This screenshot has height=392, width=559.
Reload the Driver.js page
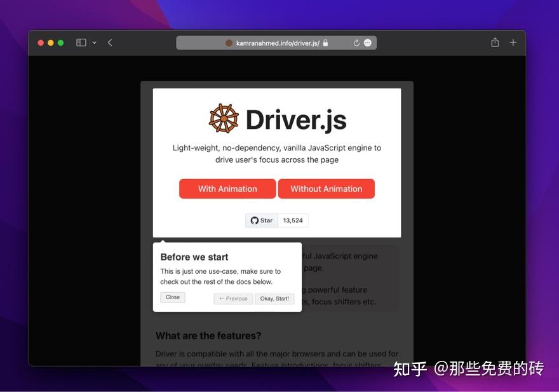356,43
